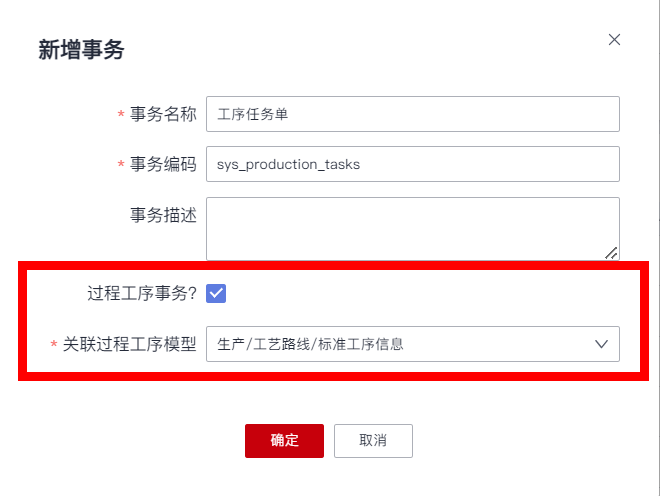The height and width of the screenshot is (496, 660).
Task: Click the chevron arrow on the model dropdown
Action: (602, 345)
